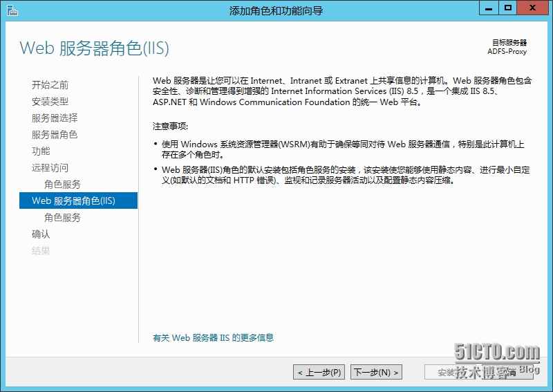Jump to the 服务器角色 page
The height and width of the screenshot is (392, 553).
pos(55,135)
